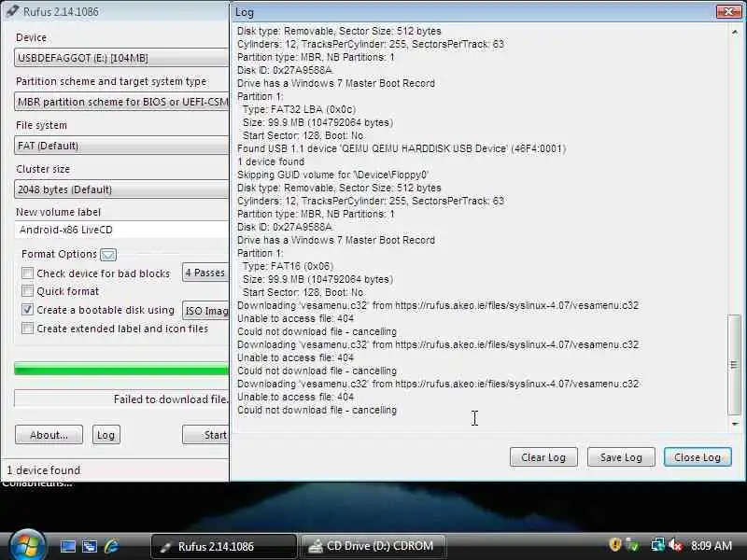Open the ISO Image boot type dropdown
The width and height of the screenshot is (747, 560).
coord(205,311)
